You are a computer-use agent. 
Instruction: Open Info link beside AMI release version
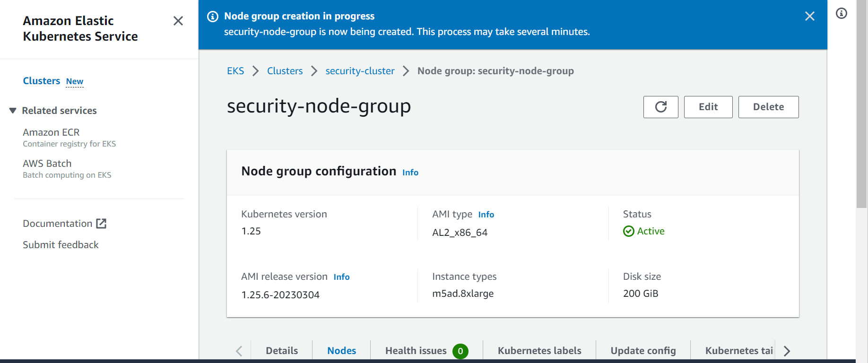pyautogui.click(x=341, y=277)
